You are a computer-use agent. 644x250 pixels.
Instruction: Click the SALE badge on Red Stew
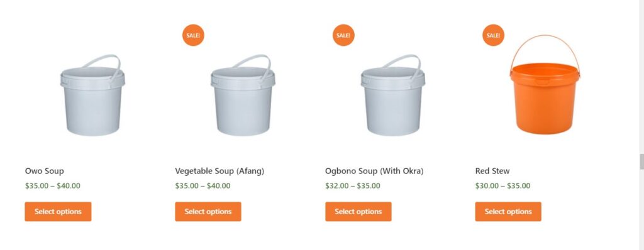click(493, 35)
